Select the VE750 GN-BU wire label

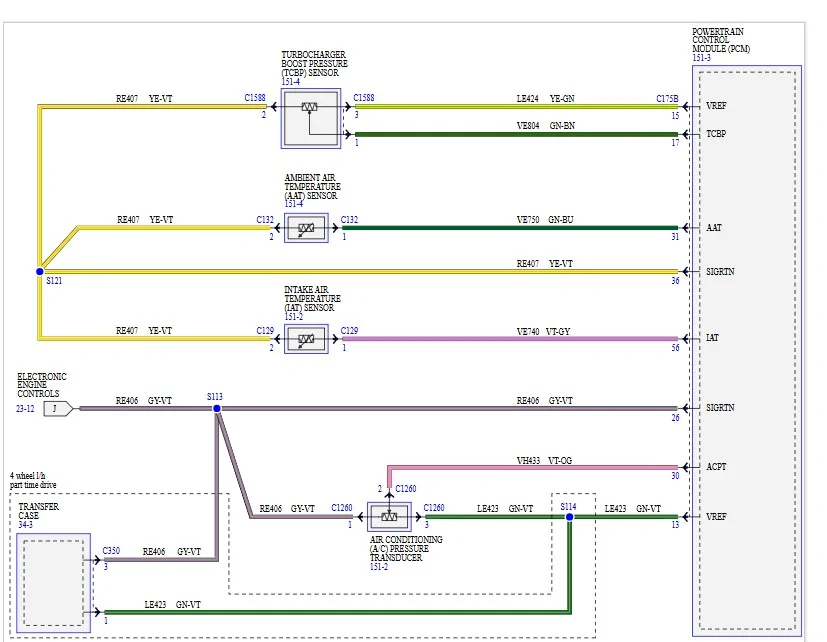(545, 220)
